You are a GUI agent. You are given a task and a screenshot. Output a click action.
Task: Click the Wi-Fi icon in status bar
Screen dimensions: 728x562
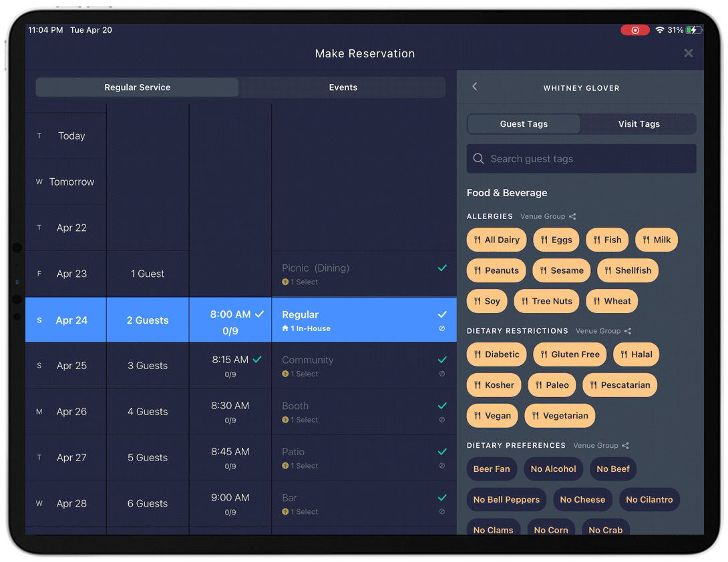[x=660, y=30]
